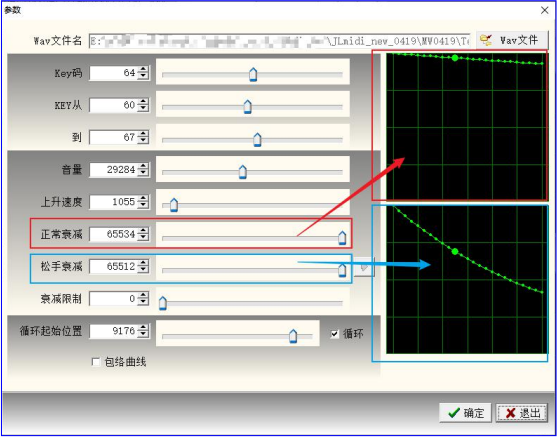Click the 松手衰减 slider thumb
Screen dimensions: 557x437
pos(342,270)
